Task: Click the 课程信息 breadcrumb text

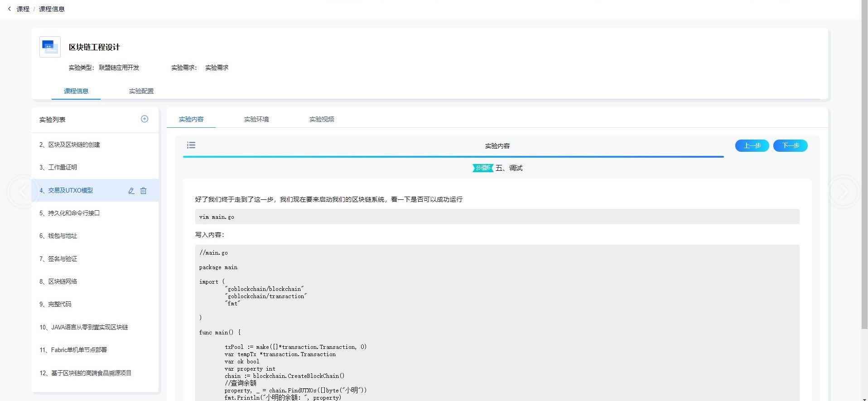Action: click(x=52, y=9)
